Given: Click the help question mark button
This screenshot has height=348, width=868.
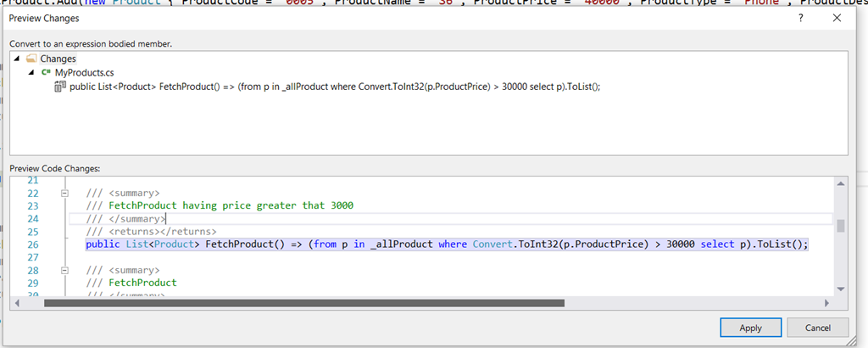Looking at the screenshot, I should [801, 17].
